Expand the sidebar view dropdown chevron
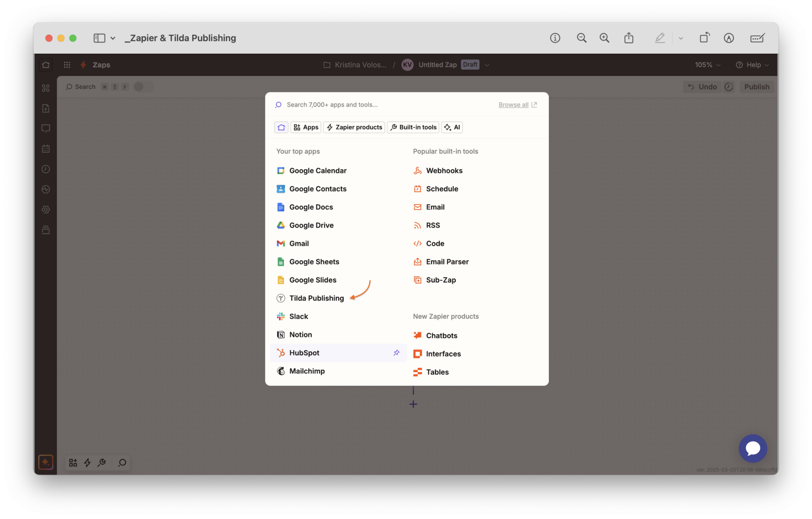 [x=113, y=38]
